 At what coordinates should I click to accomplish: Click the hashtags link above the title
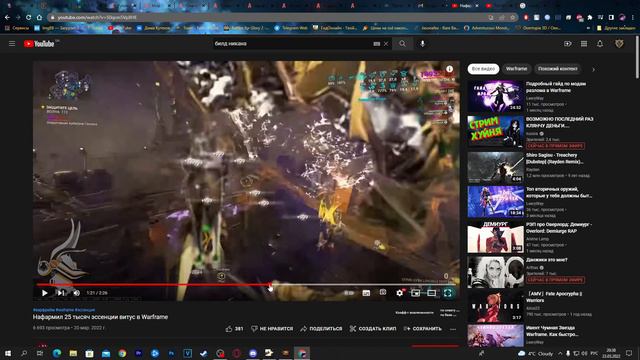point(64,310)
